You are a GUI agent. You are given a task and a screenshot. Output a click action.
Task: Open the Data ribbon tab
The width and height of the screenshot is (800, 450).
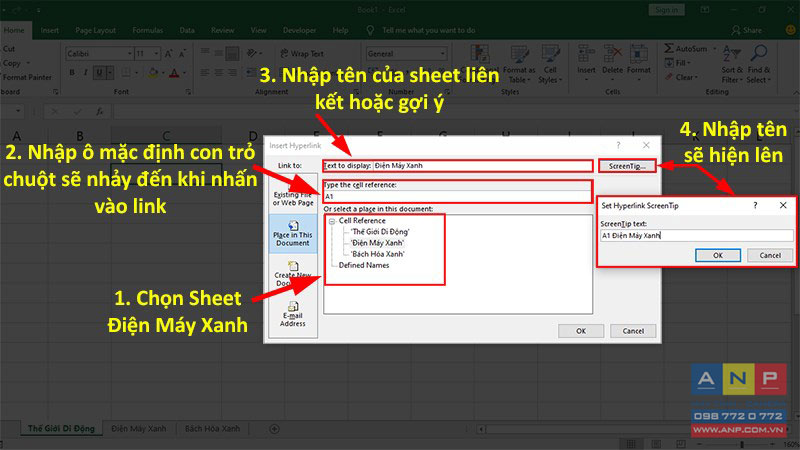pyautogui.click(x=187, y=30)
